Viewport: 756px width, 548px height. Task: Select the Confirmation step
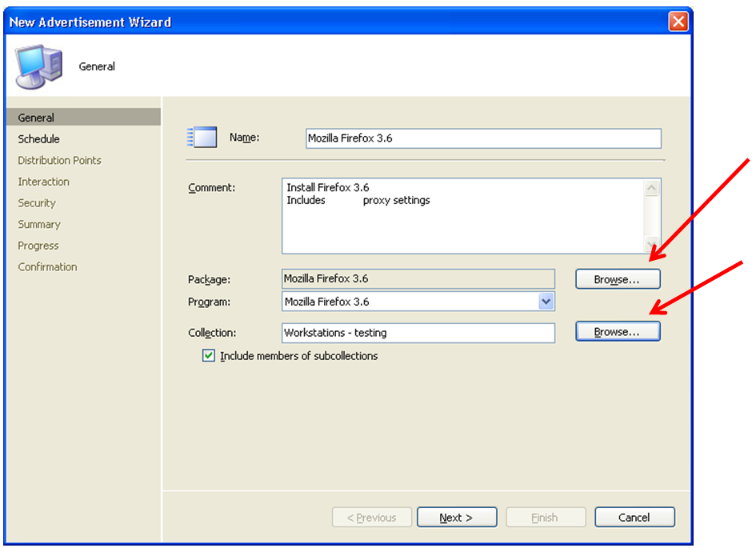coord(47,267)
